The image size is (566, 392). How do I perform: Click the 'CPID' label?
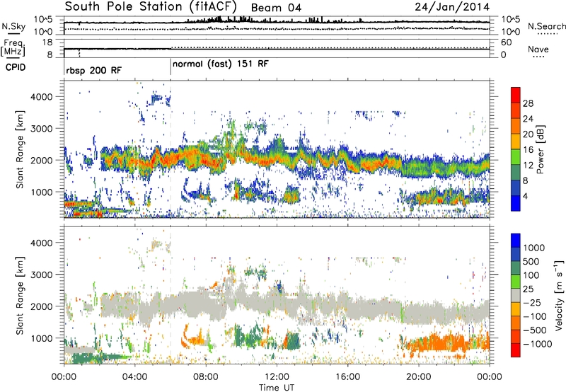point(15,67)
